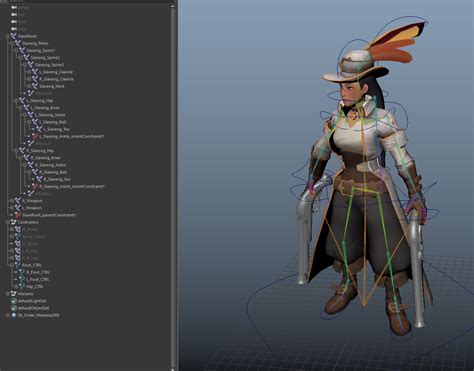Click the SlaveRoot_parentConstraint1 constraint icon
This screenshot has width=474, height=371.
[x=18, y=215]
